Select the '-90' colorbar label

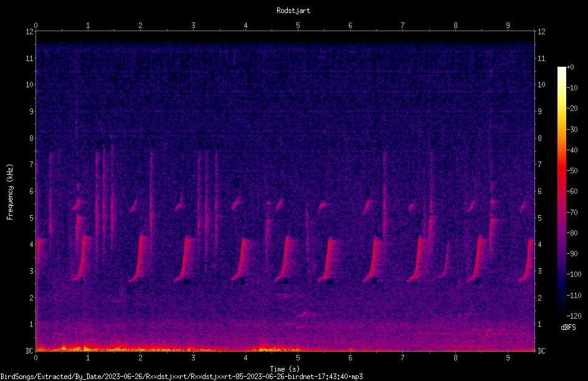click(572, 254)
